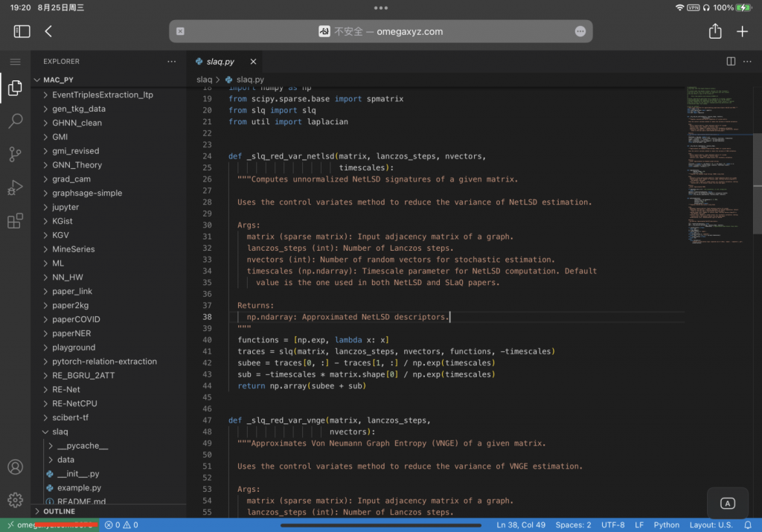This screenshot has height=532, width=762.
Task: Open the Source Control view
Action: 15,154
